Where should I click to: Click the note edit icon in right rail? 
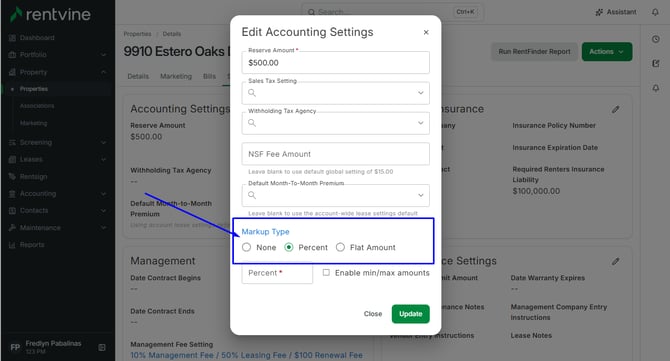coord(656,63)
